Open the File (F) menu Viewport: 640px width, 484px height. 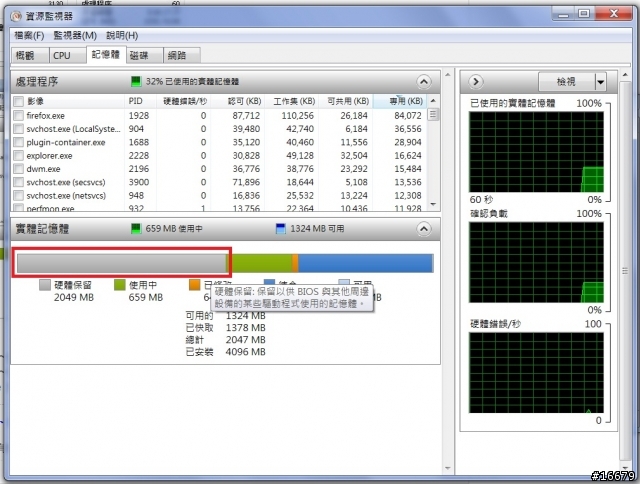pos(29,36)
